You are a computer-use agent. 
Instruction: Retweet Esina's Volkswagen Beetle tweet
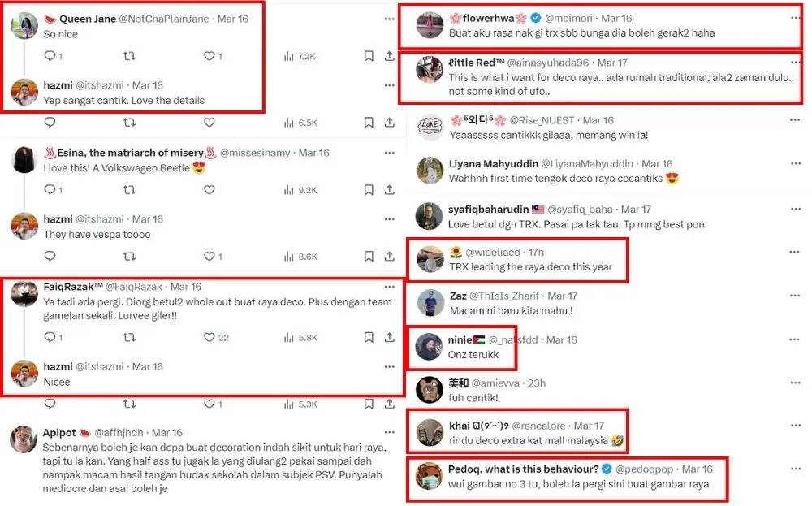click(128, 189)
